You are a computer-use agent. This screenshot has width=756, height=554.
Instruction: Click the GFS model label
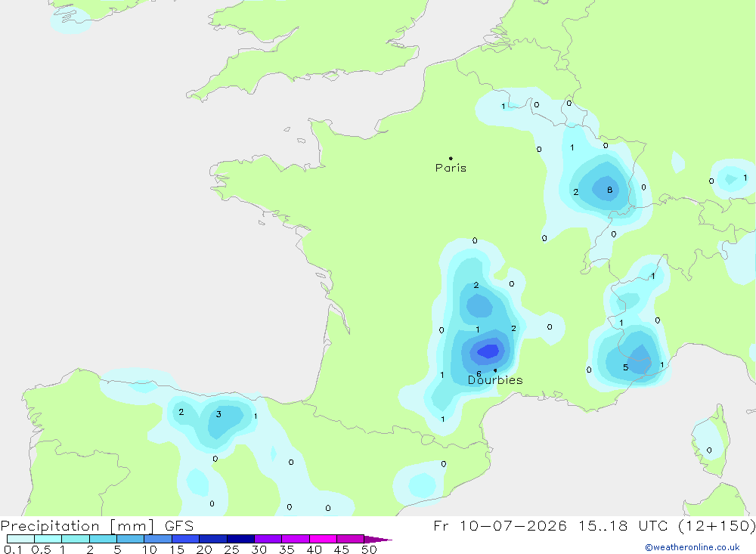click(x=179, y=525)
